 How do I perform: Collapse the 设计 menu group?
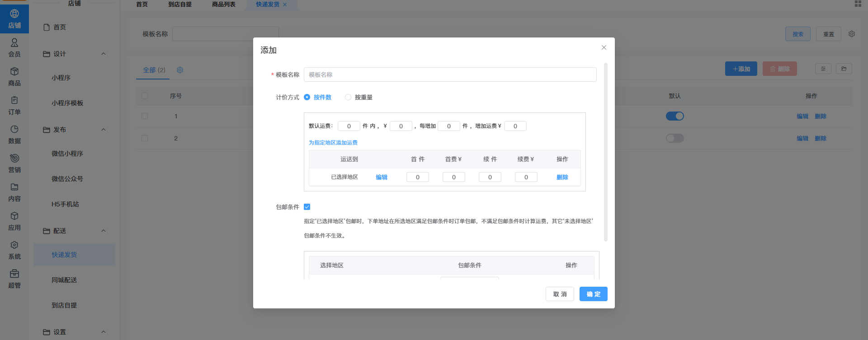[x=104, y=54]
